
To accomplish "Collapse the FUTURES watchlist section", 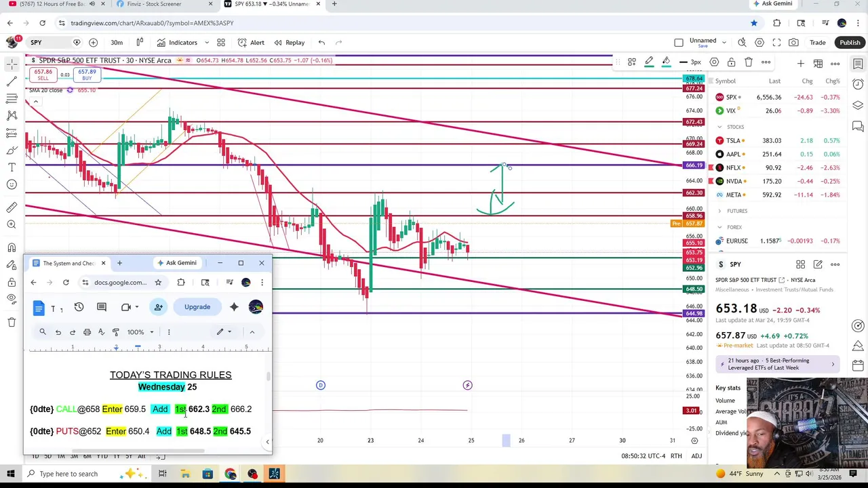I will [719, 211].
